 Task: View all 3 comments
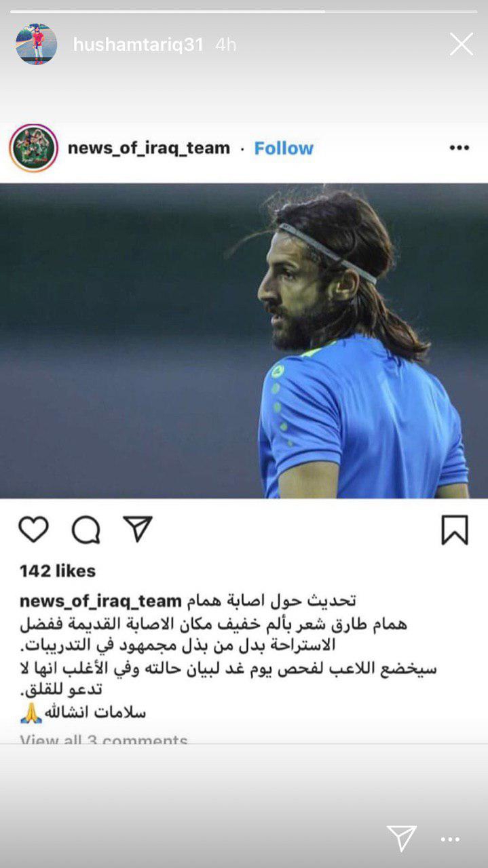point(104,739)
